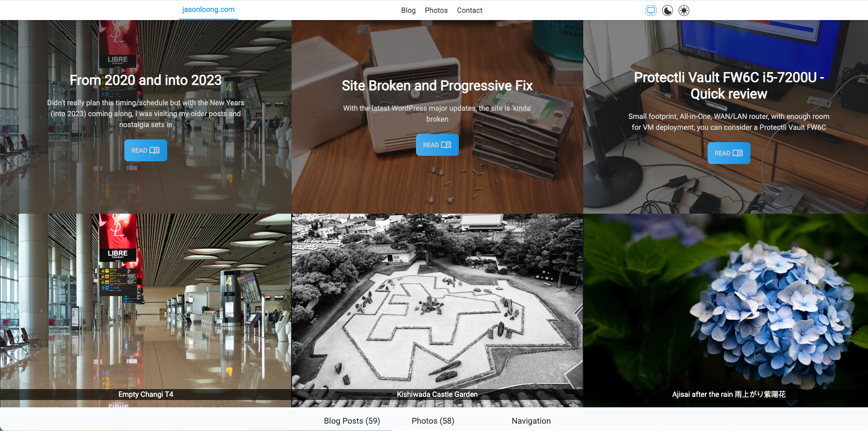
Task: Open the Contact menu item
Action: pyautogui.click(x=469, y=10)
